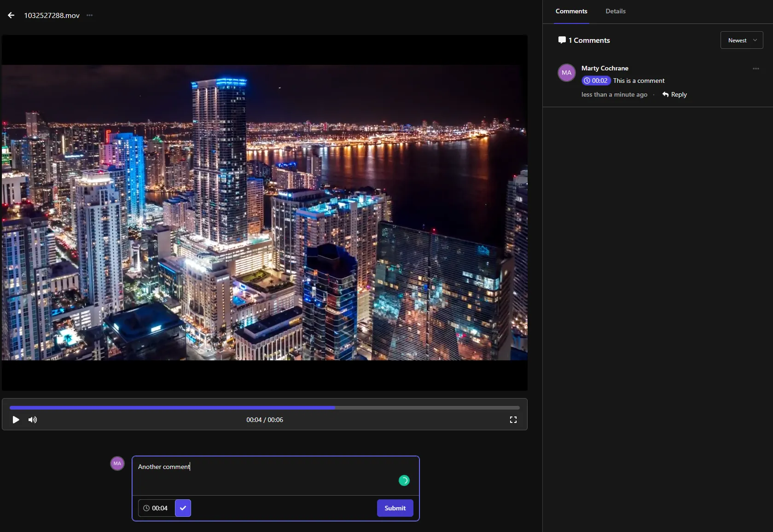The height and width of the screenshot is (532, 773).
Task: Submit the new comment
Action: tap(395, 508)
